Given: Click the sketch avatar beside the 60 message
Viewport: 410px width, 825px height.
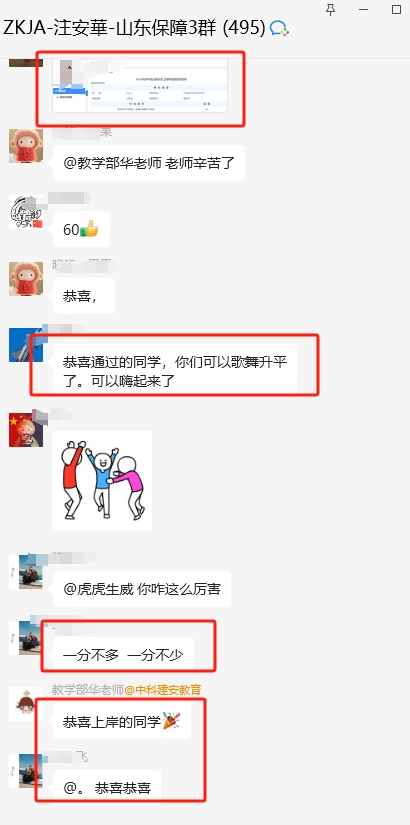Looking at the screenshot, I should (x=26, y=212).
